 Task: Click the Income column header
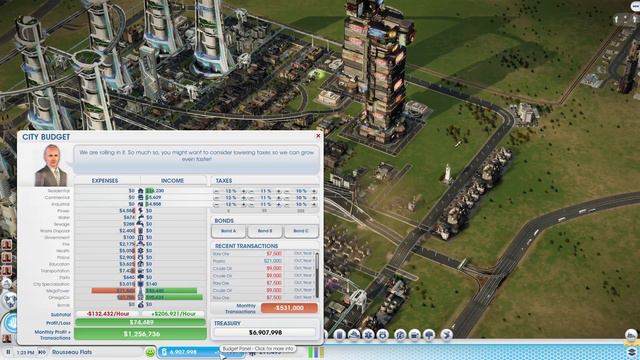click(172, 180)
